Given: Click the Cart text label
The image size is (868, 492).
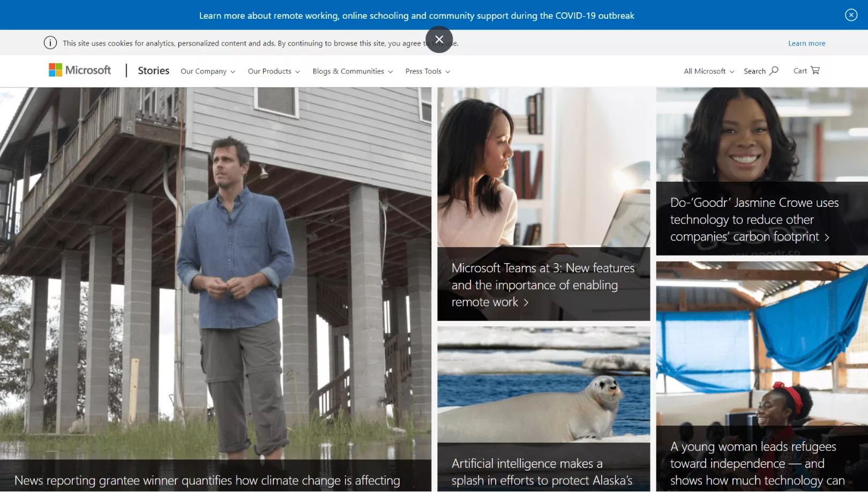Looking at the screenshot, I should pyautogui.click(x=800, y=71).
